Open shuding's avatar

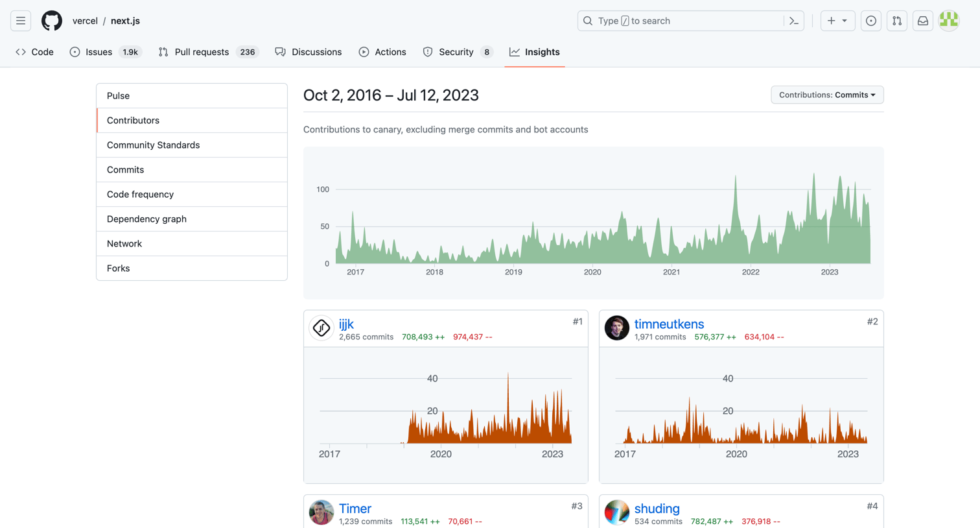point(617,512)
